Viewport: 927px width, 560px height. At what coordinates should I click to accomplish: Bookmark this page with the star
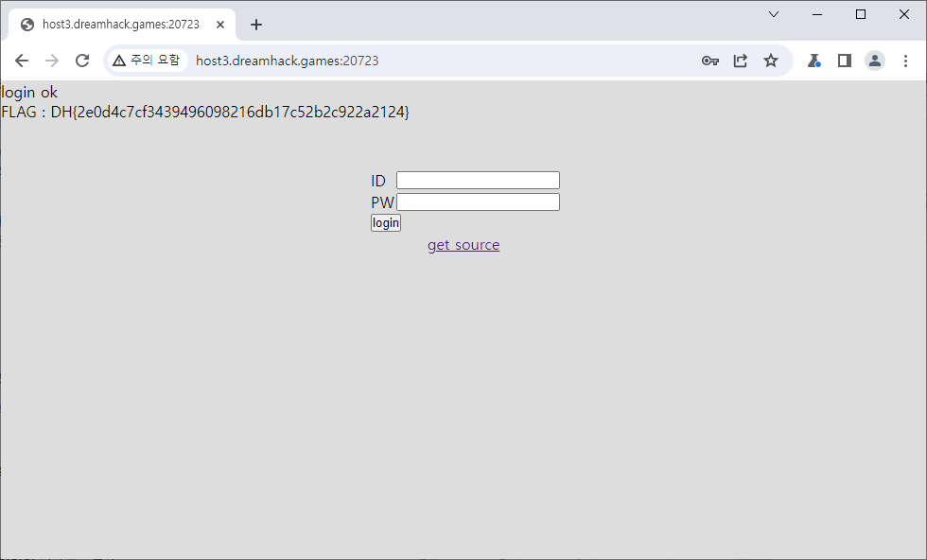[x=771, y=61]
